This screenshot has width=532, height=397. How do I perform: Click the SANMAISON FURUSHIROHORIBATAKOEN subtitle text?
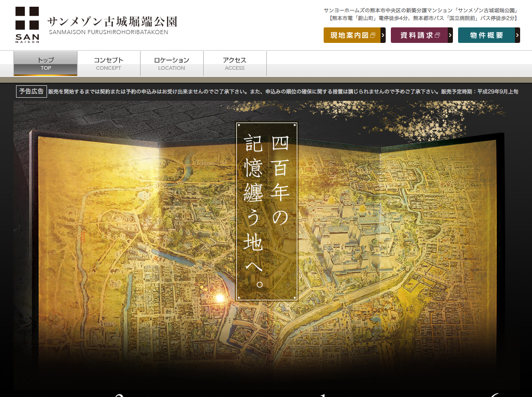(x=109, y=33)
